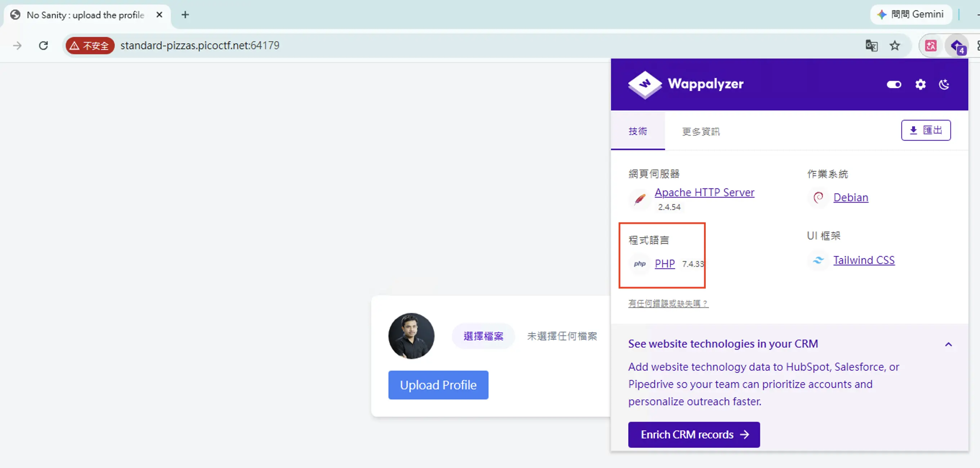Click the 不安全 security warning badge
This screenshot has width=980, height=468.
(x=90, y=46)
